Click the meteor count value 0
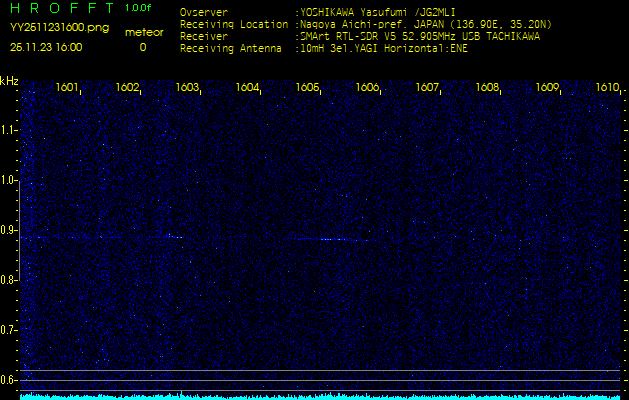 pyautogui.click(x=143, y=47)
